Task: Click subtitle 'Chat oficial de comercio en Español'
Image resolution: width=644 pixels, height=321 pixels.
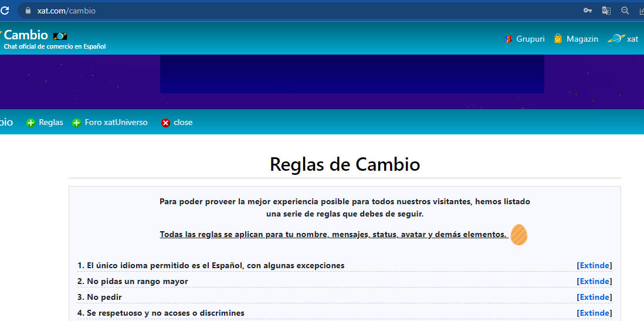Action: (55, 46)
